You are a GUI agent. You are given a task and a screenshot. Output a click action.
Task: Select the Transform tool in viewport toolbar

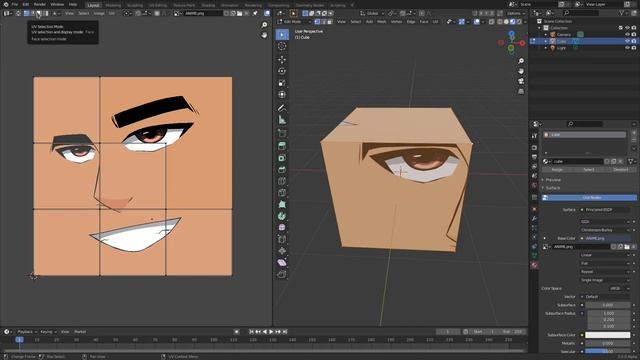click(x=282, y=95)
